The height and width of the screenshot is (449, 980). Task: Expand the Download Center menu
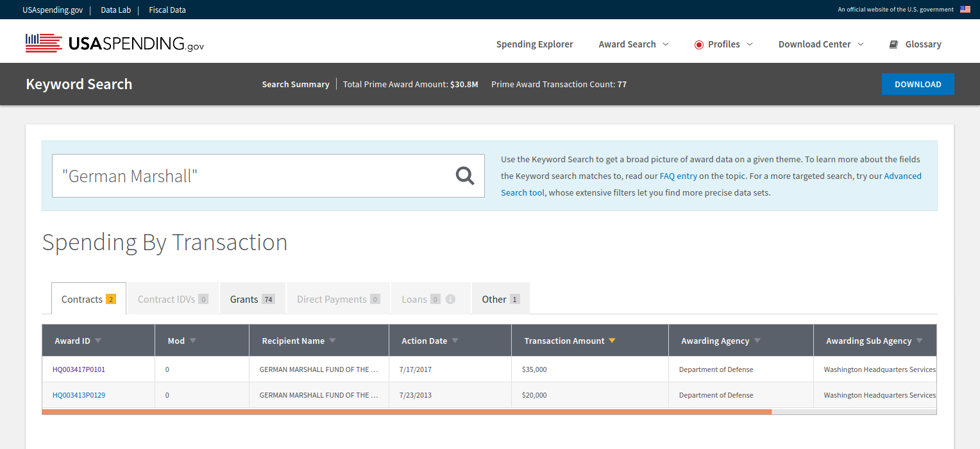(821, 44)
